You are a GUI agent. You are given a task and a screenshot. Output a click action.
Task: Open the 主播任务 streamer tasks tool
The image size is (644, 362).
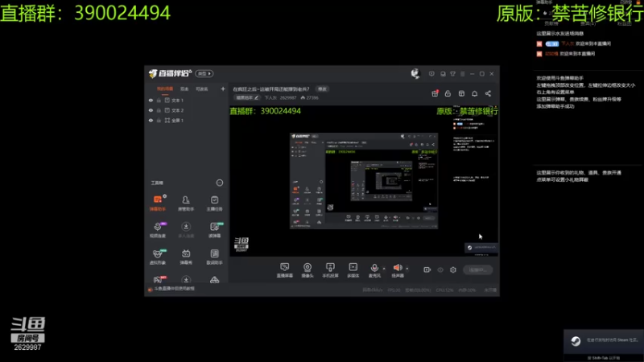point(214,203)
